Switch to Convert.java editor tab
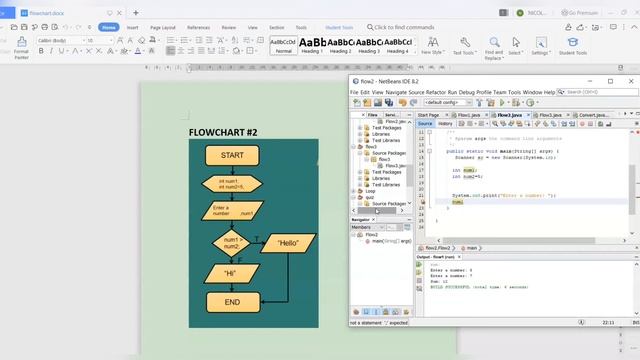The width and height of the screenshot is (640, 360). (x=594, y=115)
